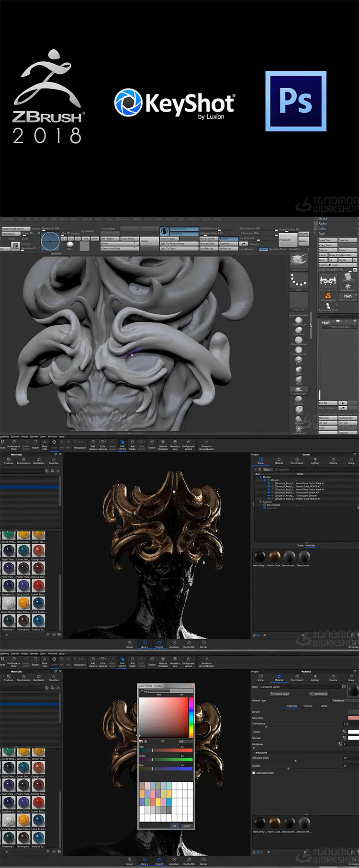Select the Pacific Gold material ball in scene-tree KeyShot
This screenshot has width=359, height=868.
(x=274, y=557)
